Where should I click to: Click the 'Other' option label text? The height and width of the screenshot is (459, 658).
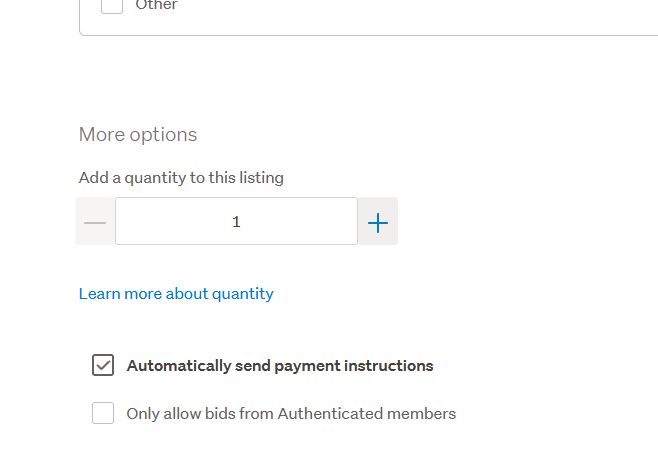click(x=156, y=5)
